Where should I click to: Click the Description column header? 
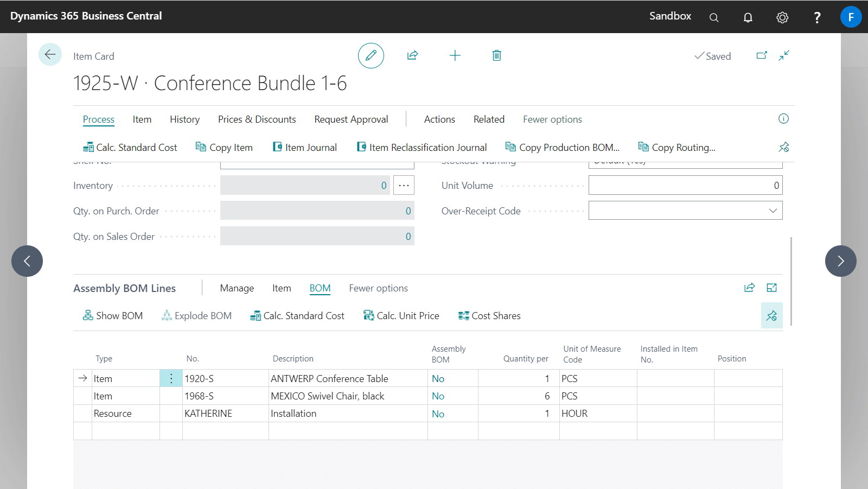(293, 359)
